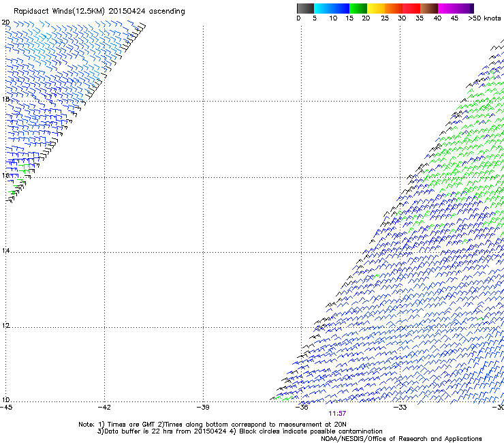
Task: Click the 'Note: 1) Times are GMT' line
Action: (212, 425)
